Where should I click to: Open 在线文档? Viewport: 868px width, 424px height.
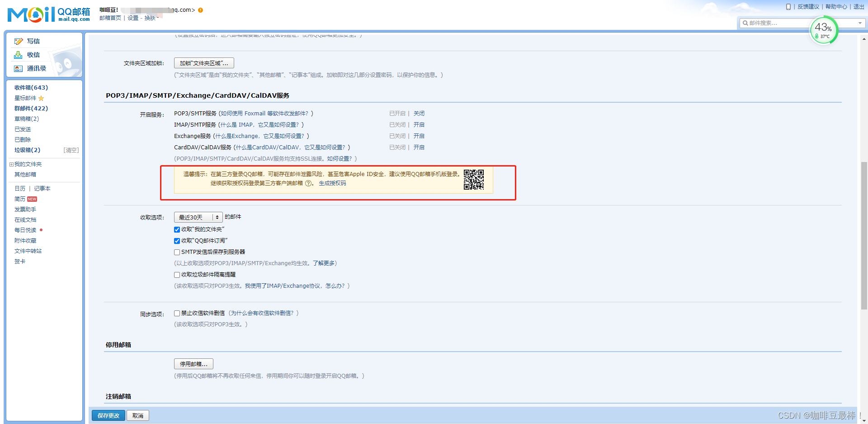tap(25, 220)
